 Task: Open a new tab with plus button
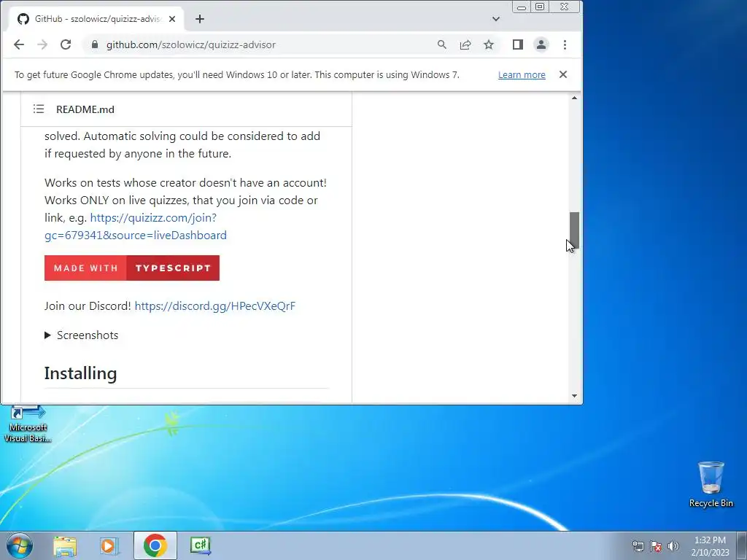point(200,19)
